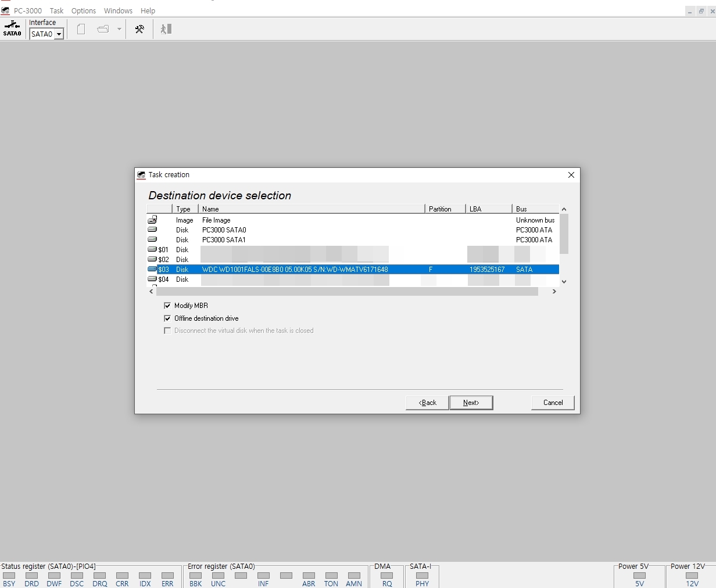This screenshot has height=588, width=716.
Task: Click the Name column header
Action: (312, 209)
